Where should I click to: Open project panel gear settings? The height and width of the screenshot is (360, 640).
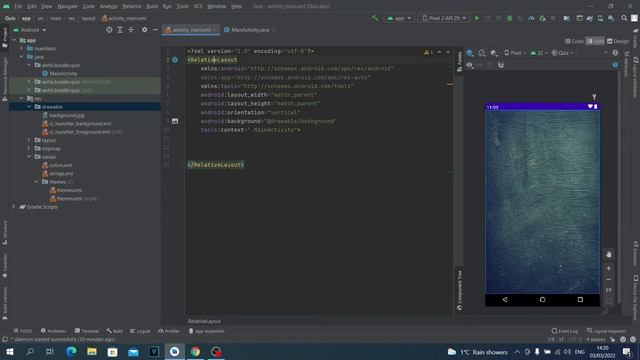144,30
